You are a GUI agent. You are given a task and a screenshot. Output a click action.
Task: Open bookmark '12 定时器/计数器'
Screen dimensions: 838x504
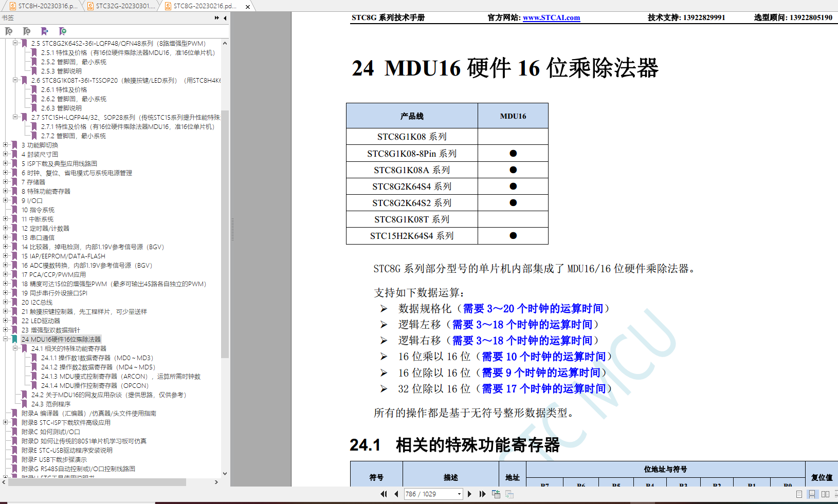(x=45, y=228)
